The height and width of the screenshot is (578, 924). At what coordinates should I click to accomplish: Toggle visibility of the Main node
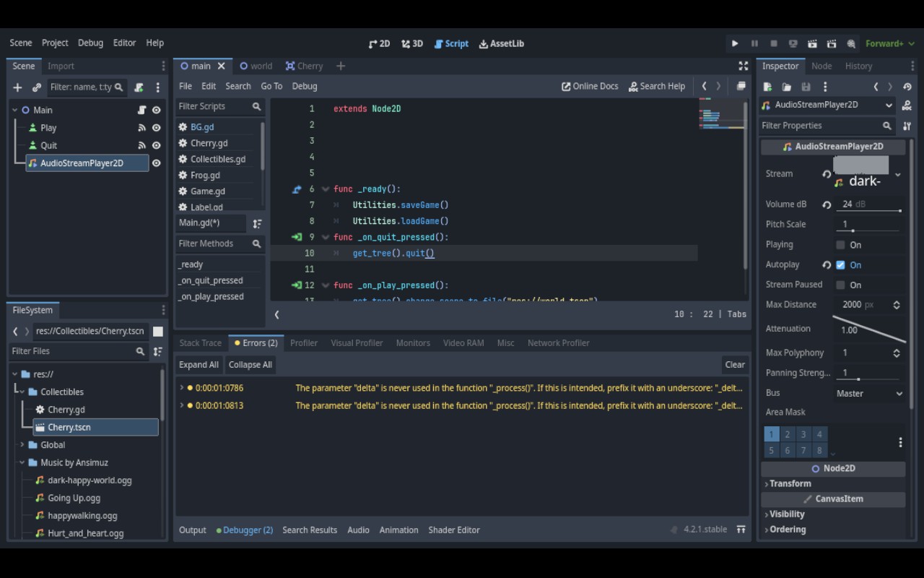(x=156, y=110)
